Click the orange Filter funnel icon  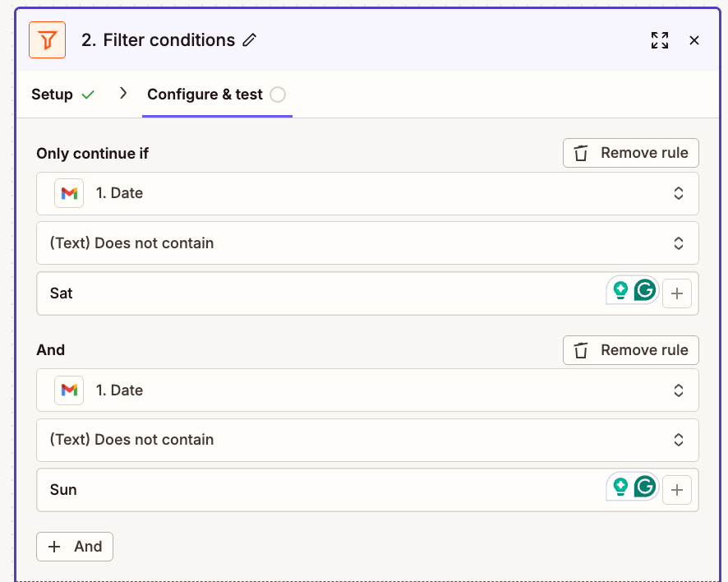47,39
